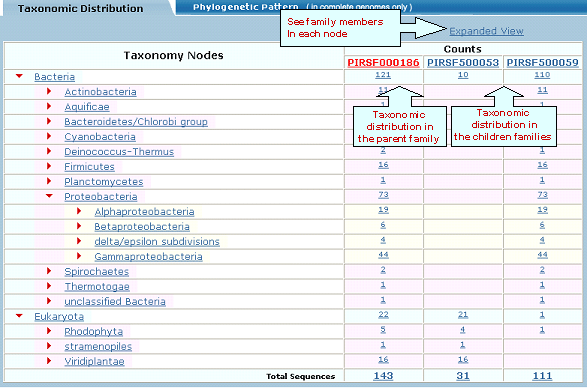Click count 21 in the Eukaryota row
The width and height of the screenshot is (588, 389).
463,315
